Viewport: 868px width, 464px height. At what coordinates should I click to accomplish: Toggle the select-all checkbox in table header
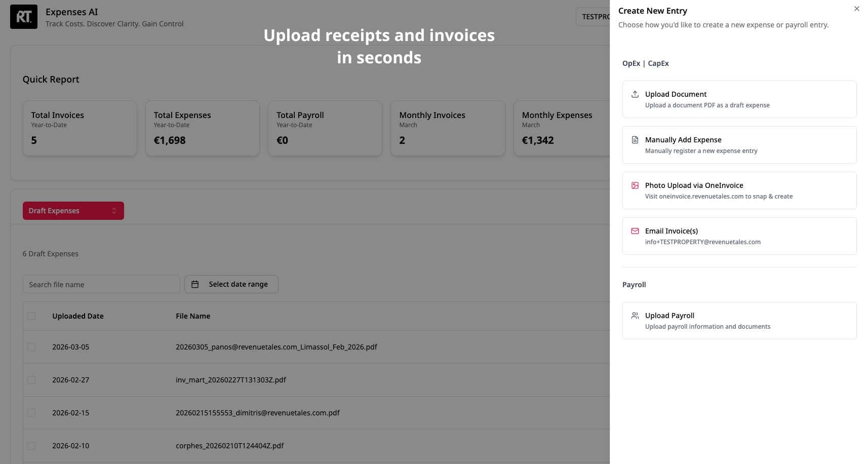[x=31, y=316]
